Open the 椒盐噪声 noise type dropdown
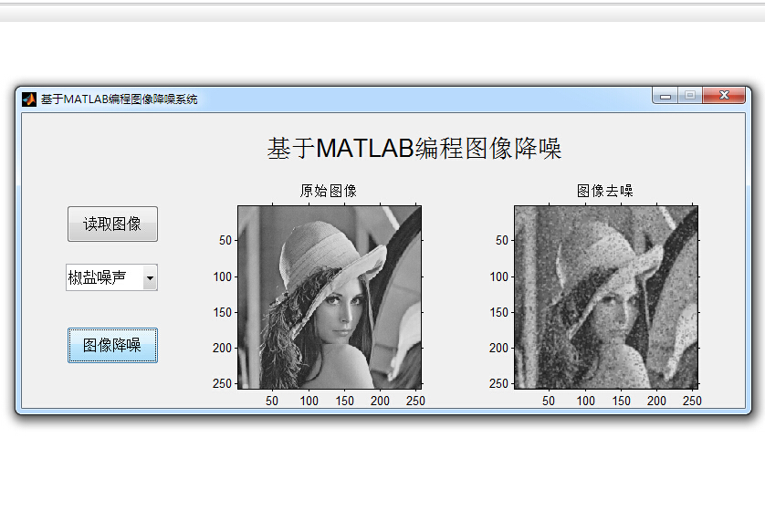This screenshot has height=532, width=765. pos(111,277)
